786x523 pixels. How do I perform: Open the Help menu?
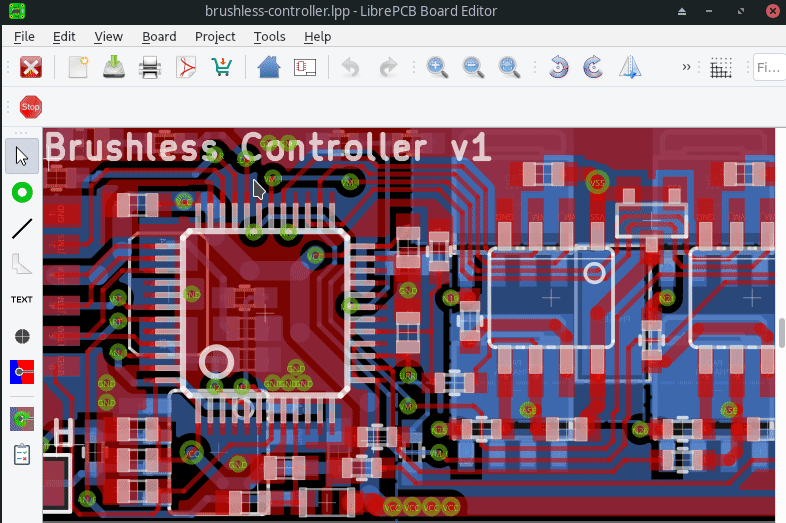pos(317,37)
